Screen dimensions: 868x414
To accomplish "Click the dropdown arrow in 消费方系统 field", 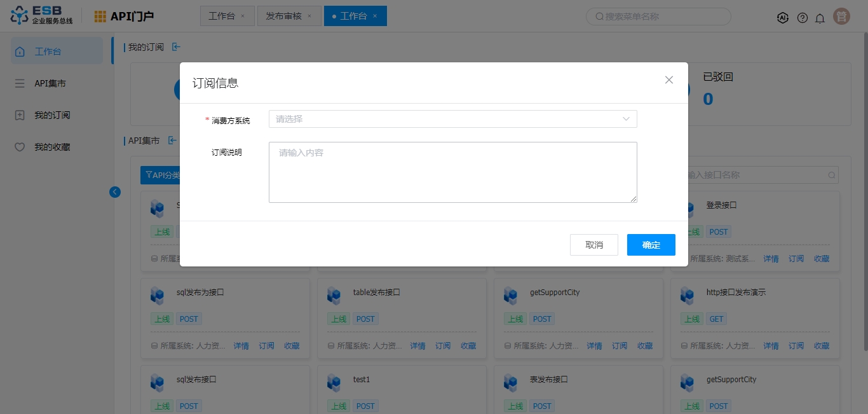I will click(626, 119).
